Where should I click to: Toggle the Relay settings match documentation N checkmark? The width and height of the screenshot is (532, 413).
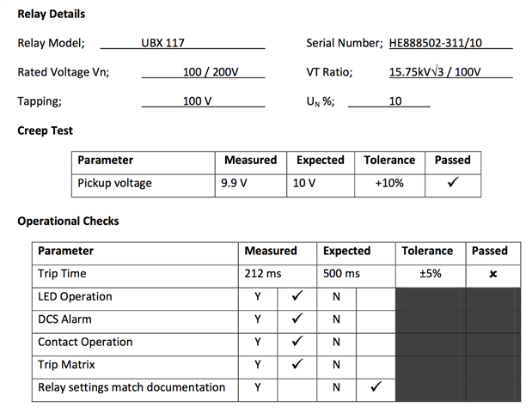[x=375, y=387]
